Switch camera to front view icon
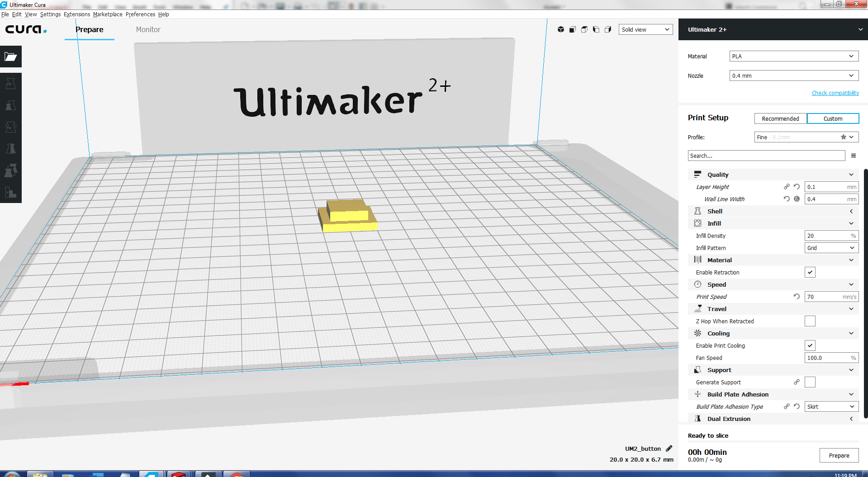Viewport: 868px width, 477px height. [x=573, y=29]
